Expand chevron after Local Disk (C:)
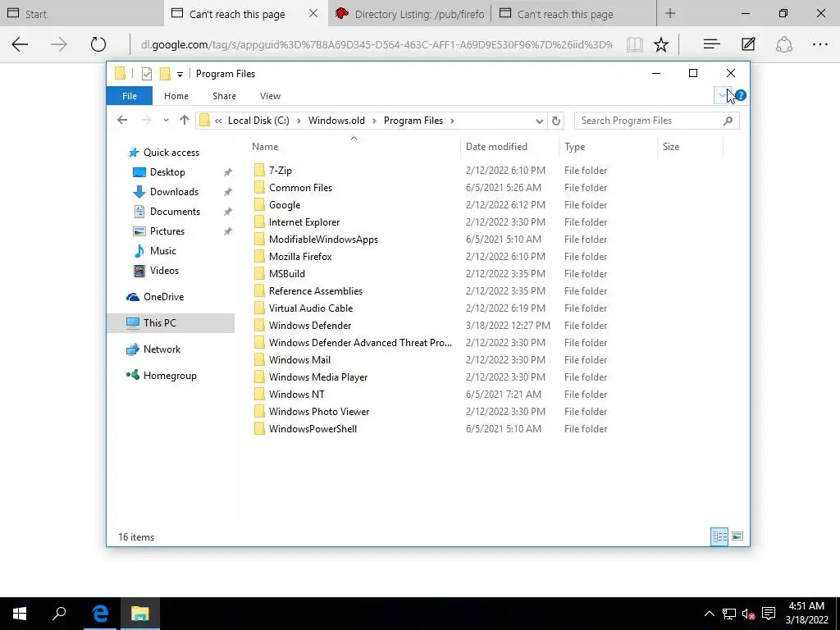 (x=299, y=121)
